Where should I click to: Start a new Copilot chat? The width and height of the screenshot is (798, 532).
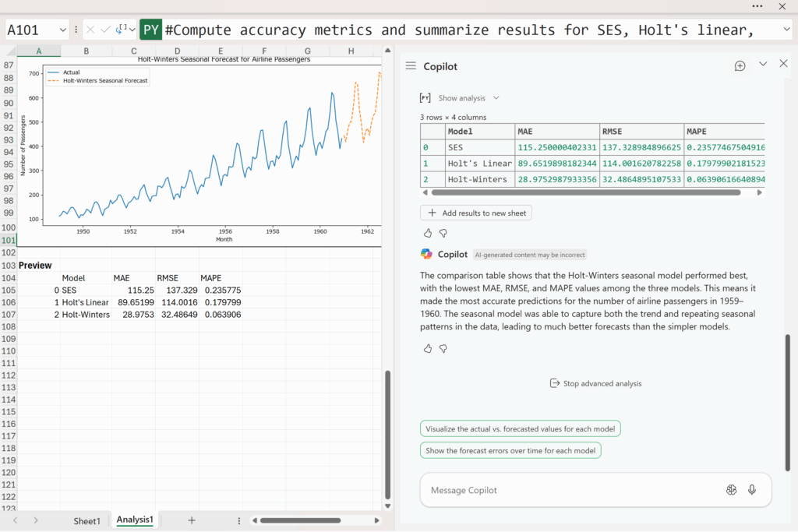pos(740,66)
